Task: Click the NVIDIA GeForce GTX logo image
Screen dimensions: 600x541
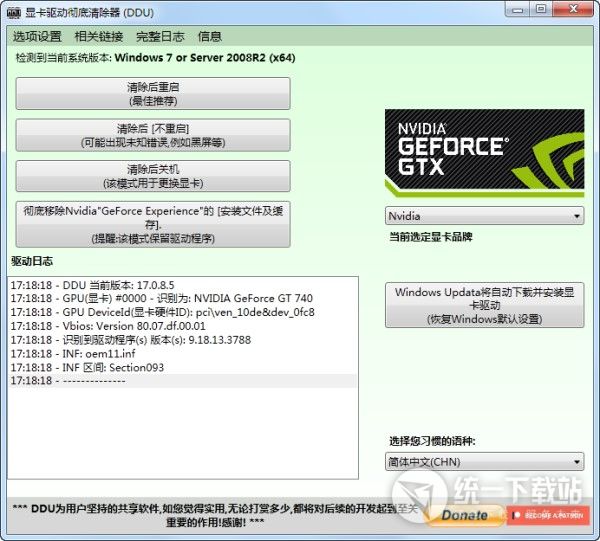Action: 484,153
